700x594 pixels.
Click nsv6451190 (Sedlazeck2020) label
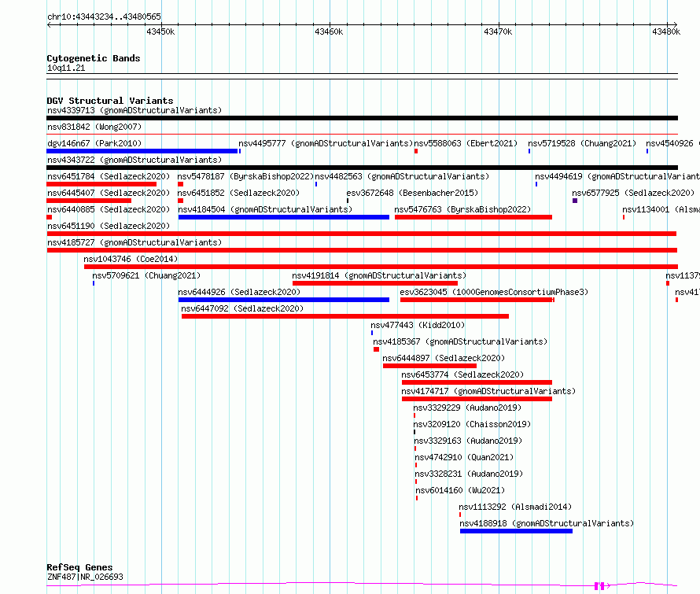tap(109, 226)
